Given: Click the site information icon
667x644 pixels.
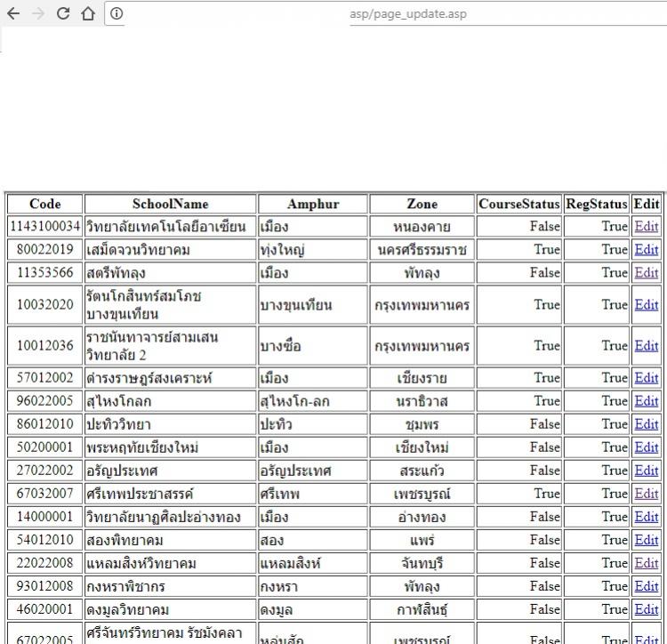Looking at the screenshot, I should click(x=117, y=13).
